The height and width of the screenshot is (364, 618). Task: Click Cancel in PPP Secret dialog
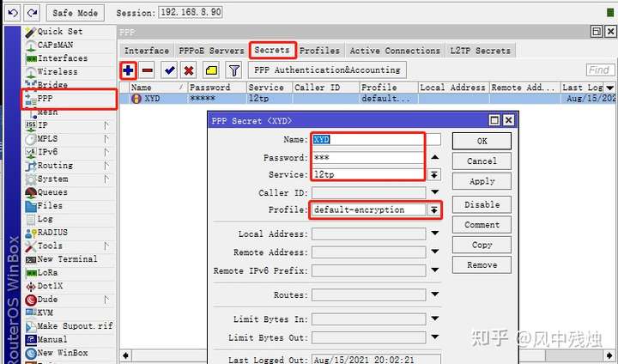[482, 161]
